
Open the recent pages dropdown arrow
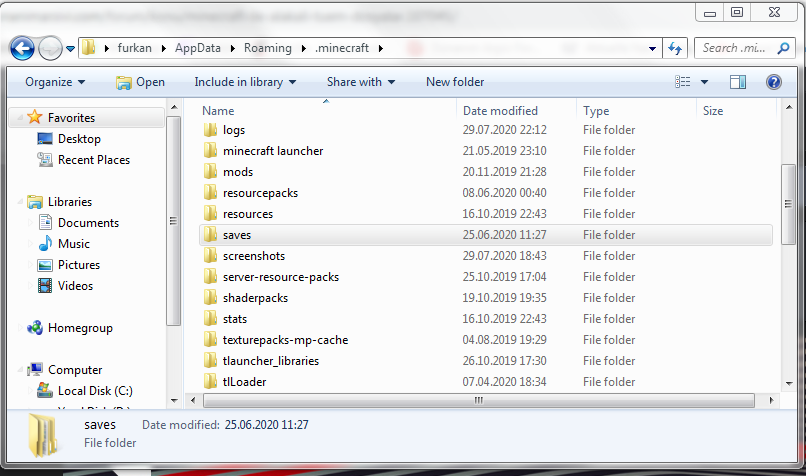[x=70, y=49]
